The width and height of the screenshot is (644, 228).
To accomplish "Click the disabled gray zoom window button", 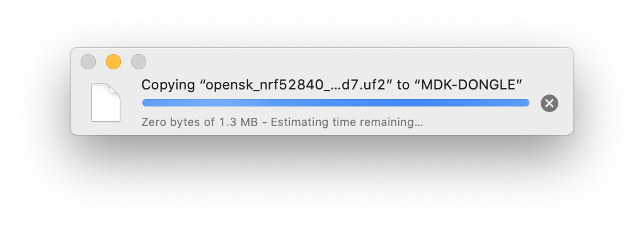I will tap(139, 62).
